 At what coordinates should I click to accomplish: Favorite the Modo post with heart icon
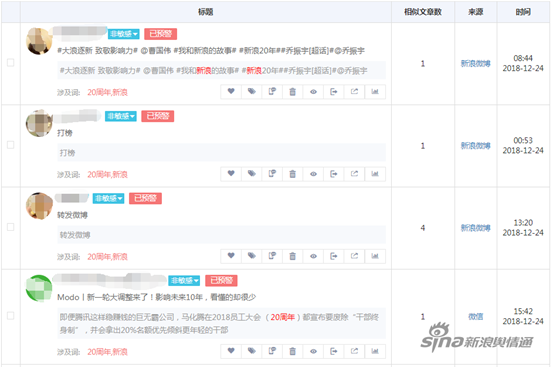click(x=231, y=351)
